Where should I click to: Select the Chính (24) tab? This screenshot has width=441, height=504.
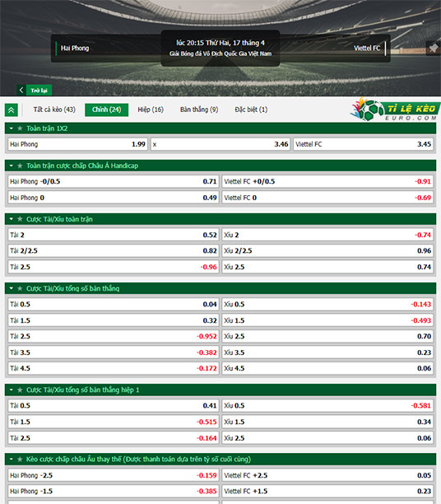coord(107,110)
